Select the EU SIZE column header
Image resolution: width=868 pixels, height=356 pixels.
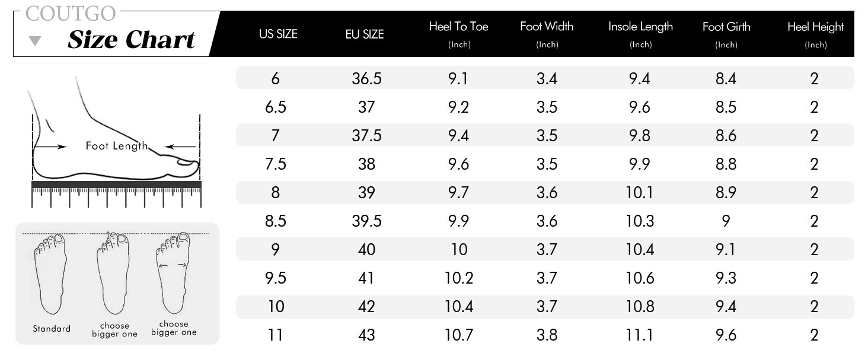(365, 34)
